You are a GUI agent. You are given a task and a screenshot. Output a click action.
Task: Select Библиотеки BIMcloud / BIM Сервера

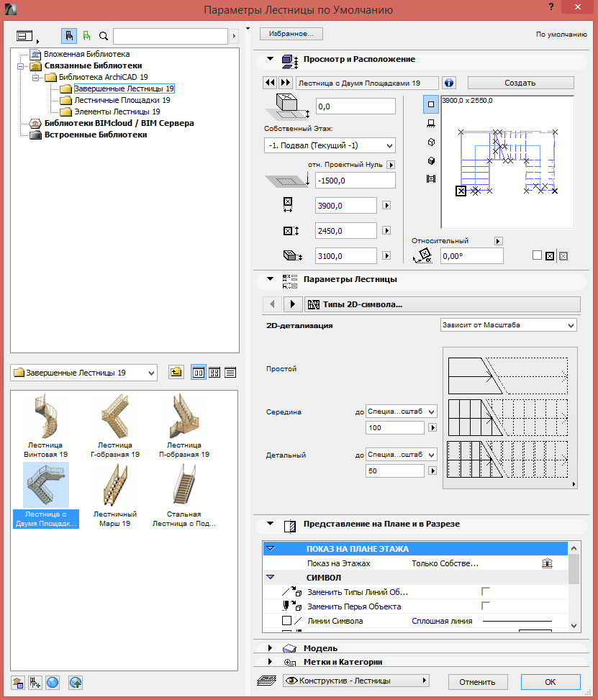(x=119, y=123)
